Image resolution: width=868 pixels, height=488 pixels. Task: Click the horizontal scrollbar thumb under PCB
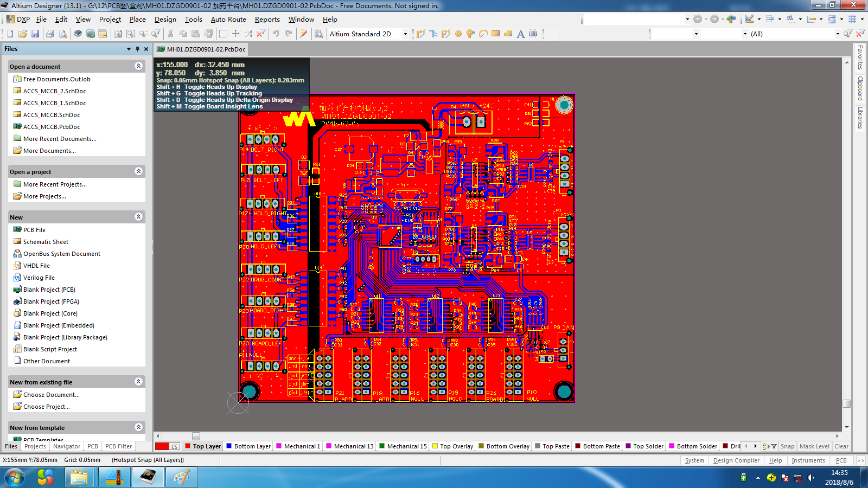click(196, 436)
